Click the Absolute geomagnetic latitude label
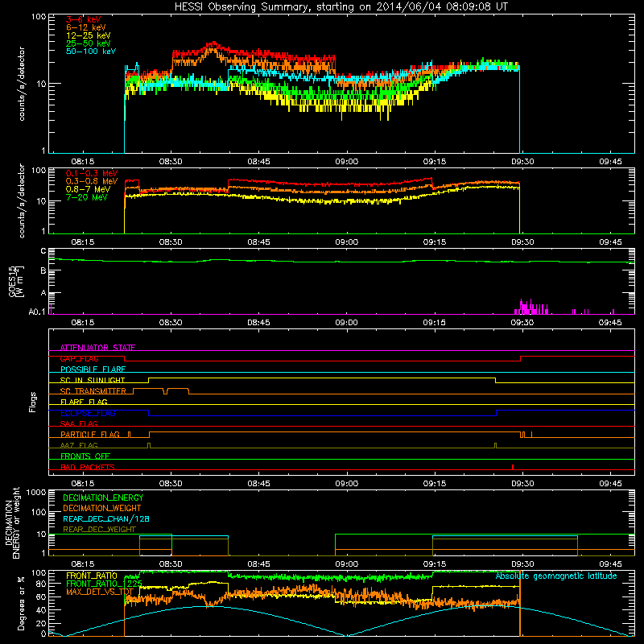The image size is (644, 644). pyautogui.click(x=556, y=576)
